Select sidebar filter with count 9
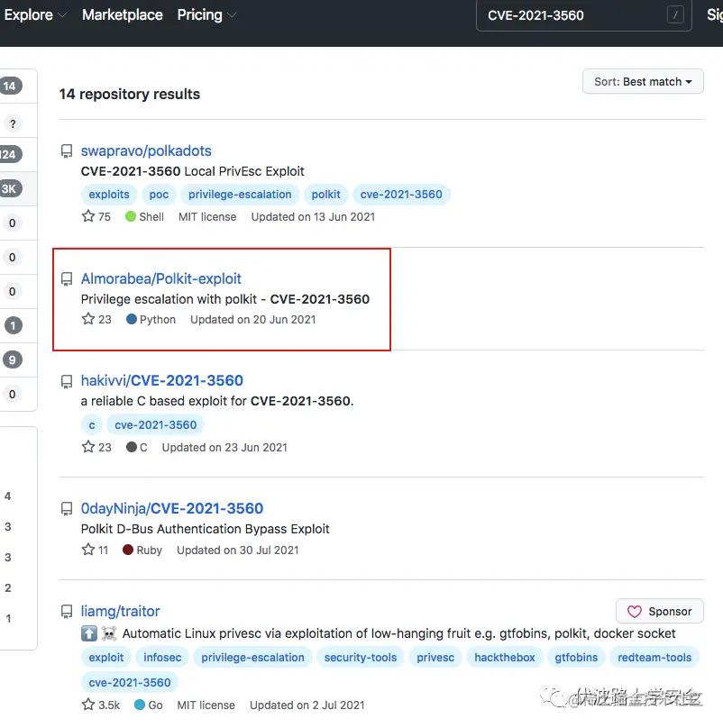 [x=18, y=359]
